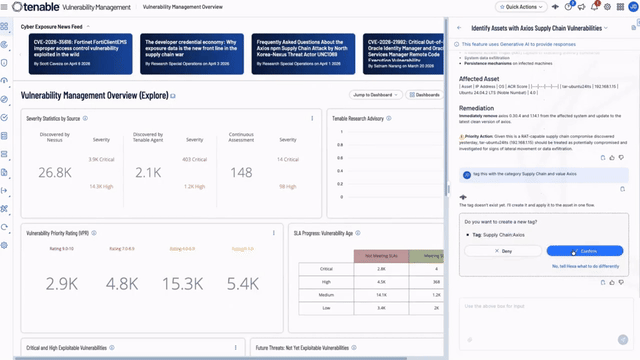Open Fortinet FortiClientEMS news card
This screenshot has height=360, width=640.
point(80,54)
